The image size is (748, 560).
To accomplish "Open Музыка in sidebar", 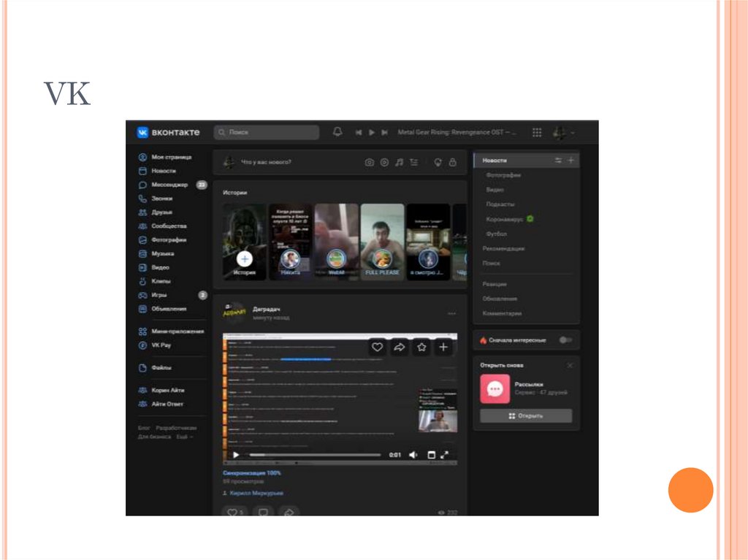I will pos(156,254).
